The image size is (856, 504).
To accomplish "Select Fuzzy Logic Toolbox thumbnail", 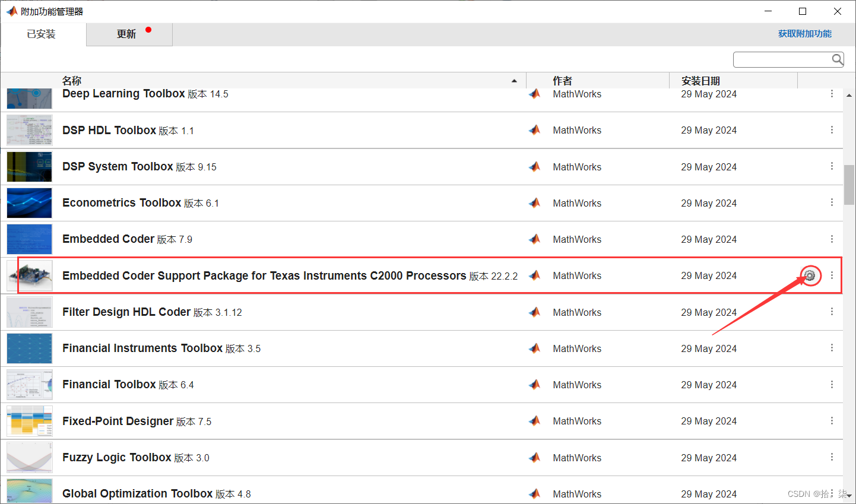I will pos(30,458).
